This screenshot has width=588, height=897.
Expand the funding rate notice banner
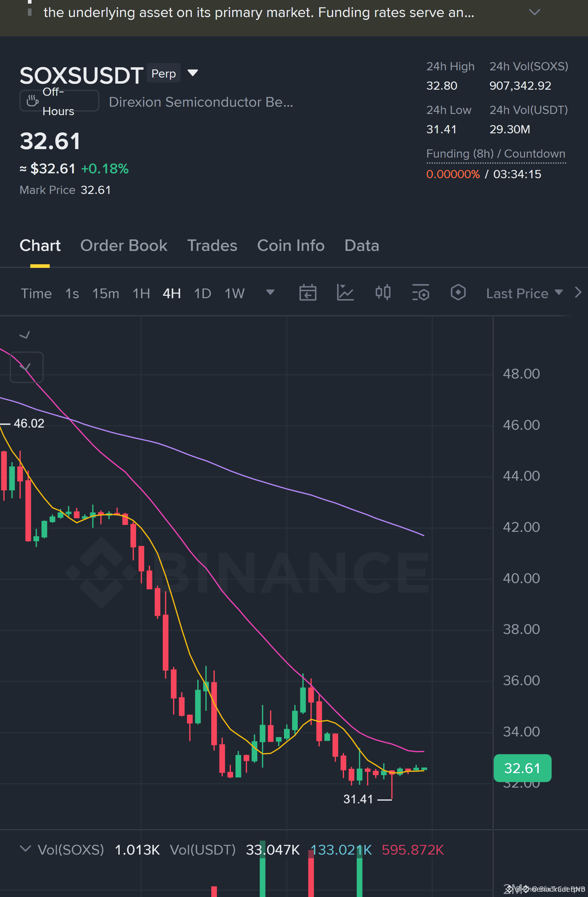(534, 12)
